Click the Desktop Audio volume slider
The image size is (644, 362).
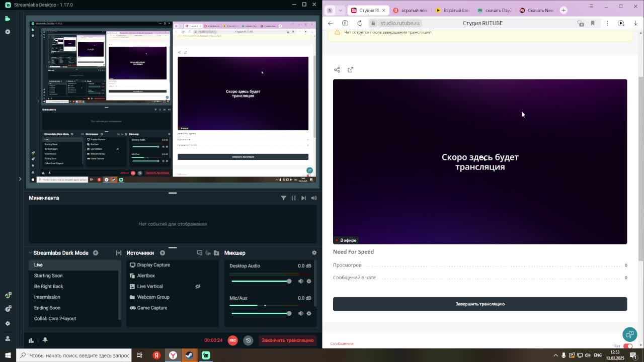[x=261, y=281]
